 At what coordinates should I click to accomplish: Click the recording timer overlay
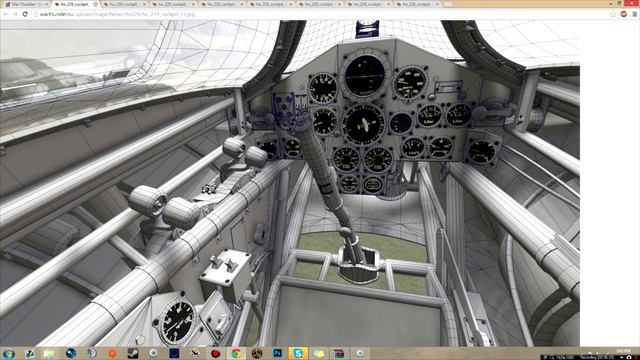click(597, 357)
